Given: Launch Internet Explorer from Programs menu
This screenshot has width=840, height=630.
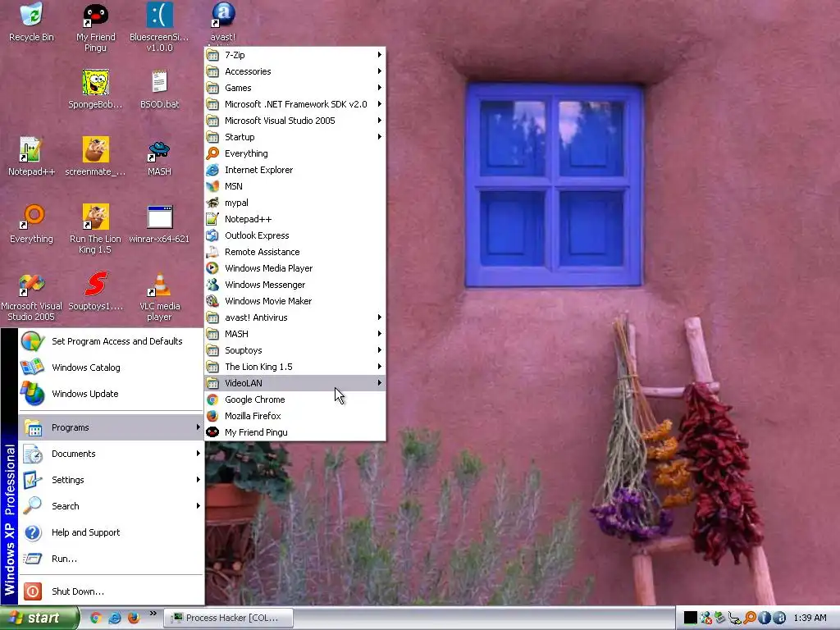Looking at the screenshot, I should (294, 170).
